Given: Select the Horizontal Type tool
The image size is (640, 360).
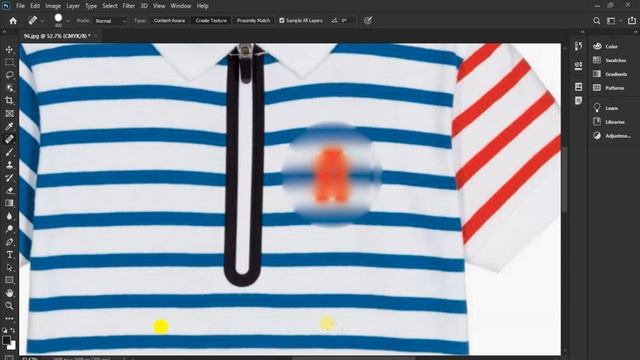Looking at the screenshot, I should [9, 255].
